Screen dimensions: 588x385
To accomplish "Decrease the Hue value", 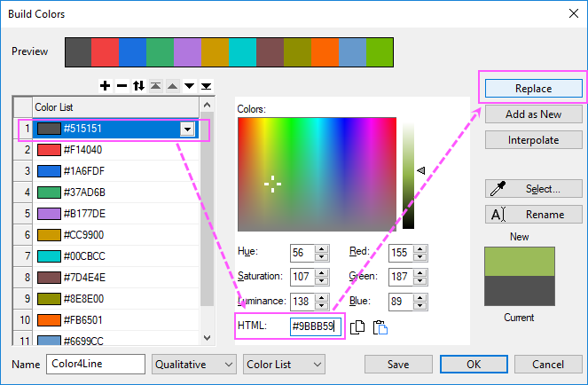I will [321, 257].
